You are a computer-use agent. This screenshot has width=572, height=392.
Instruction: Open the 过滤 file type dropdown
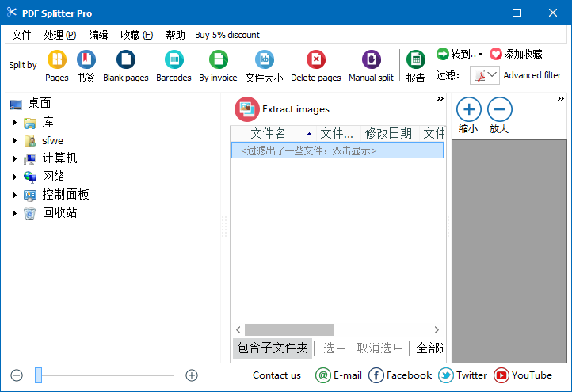484,75
